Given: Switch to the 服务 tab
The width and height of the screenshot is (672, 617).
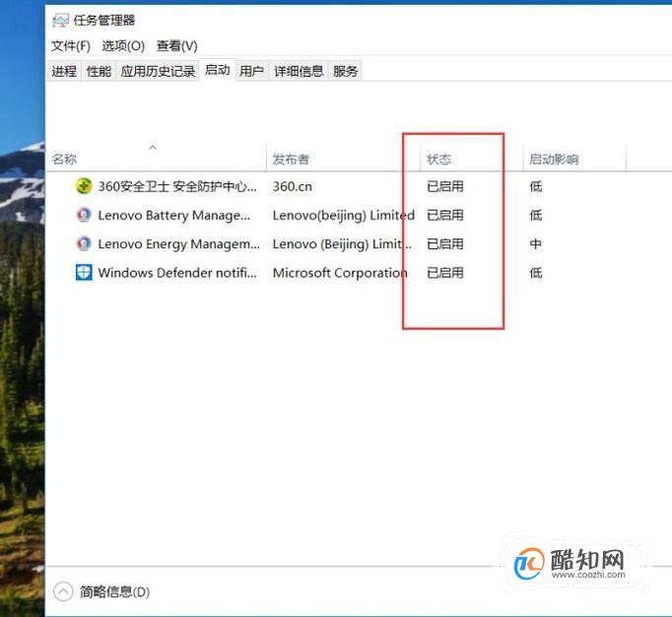Looking at the screenshot, I should point(346,71).
